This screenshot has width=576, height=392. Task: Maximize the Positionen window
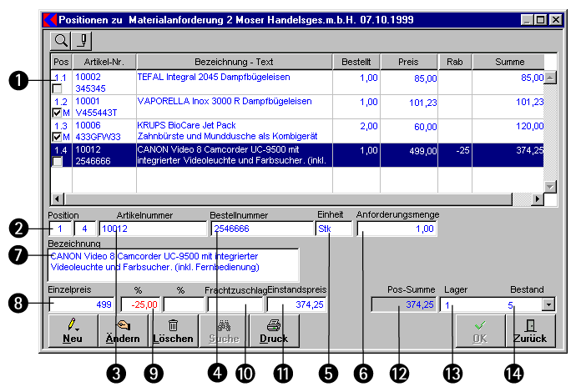click(541, 20)
